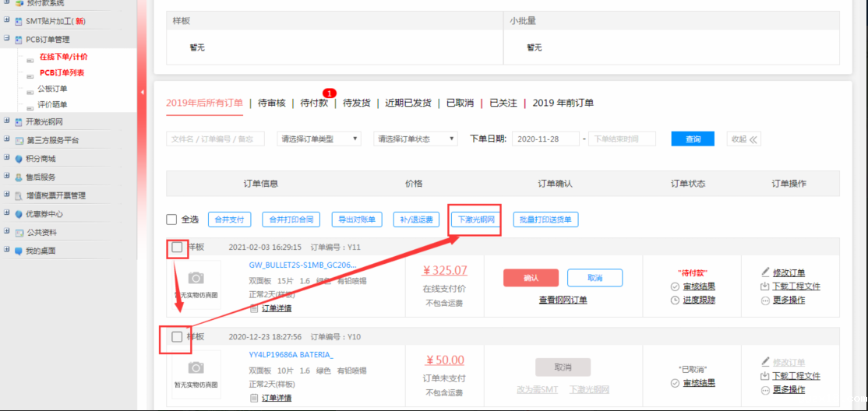Click the order start date field 2020-11-28
This screenshot has width=868, height=411.
(545, 139)
